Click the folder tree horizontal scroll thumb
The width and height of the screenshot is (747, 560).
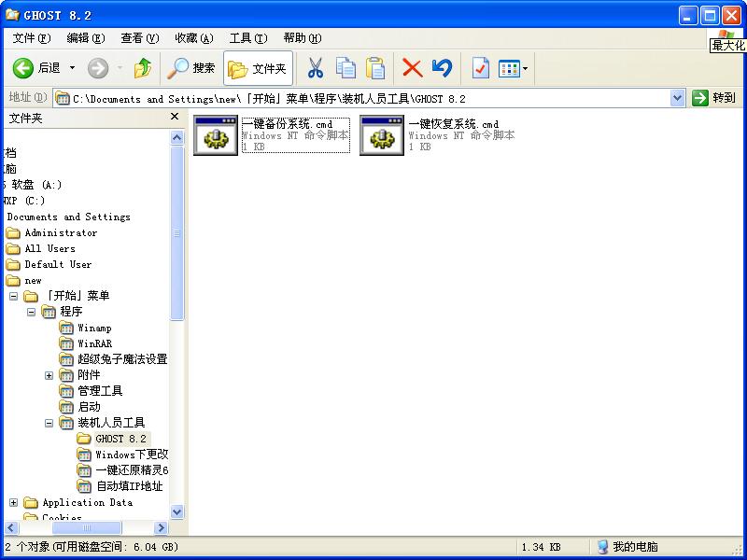[86, 527]
